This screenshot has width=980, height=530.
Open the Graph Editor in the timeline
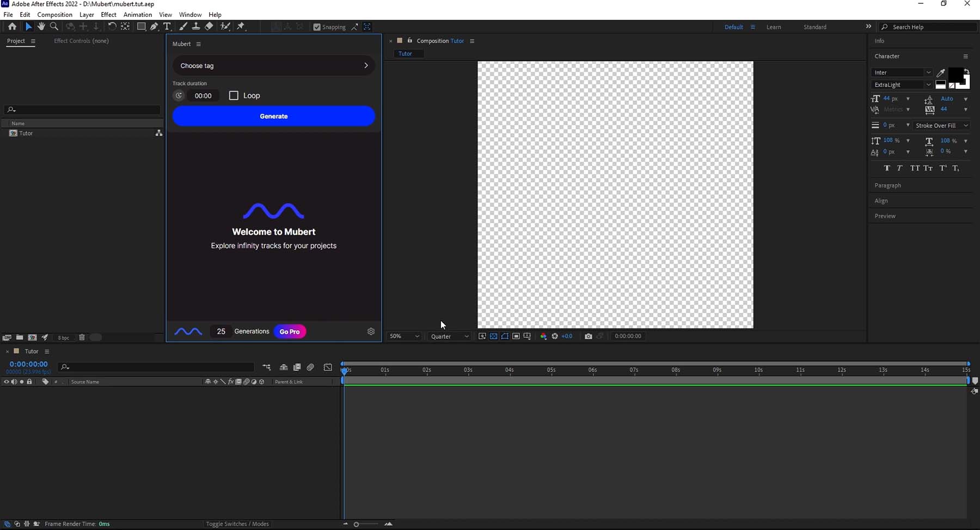coord(328,367)
